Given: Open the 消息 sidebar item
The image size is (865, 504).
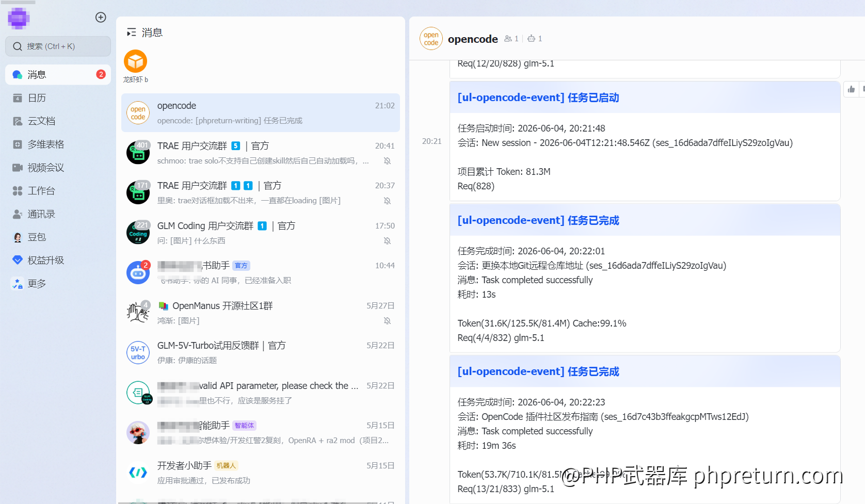Looking at the screenshot, I should [x=58, y=75].
